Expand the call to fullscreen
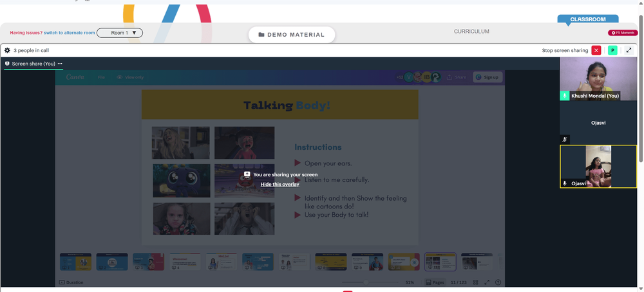 pyautogui.click(x=629, y=50)
